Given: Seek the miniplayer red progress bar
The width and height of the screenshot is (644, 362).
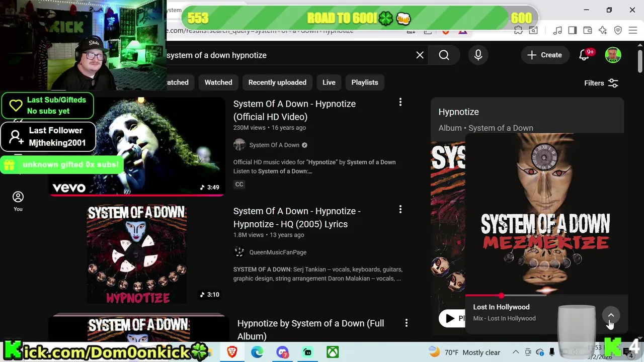Looking at the screenshot, I should point(546,296).
